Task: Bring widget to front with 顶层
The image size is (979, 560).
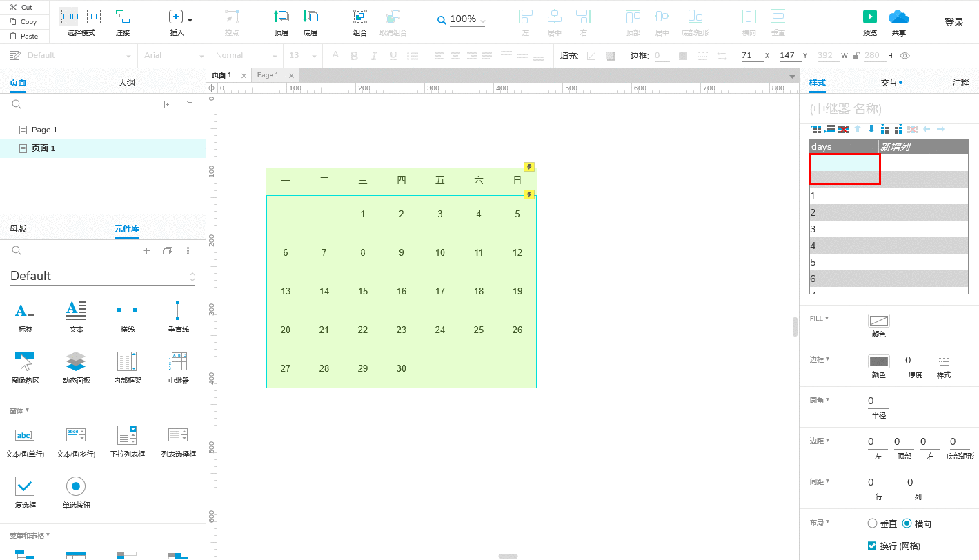Action: coord(281,17)
